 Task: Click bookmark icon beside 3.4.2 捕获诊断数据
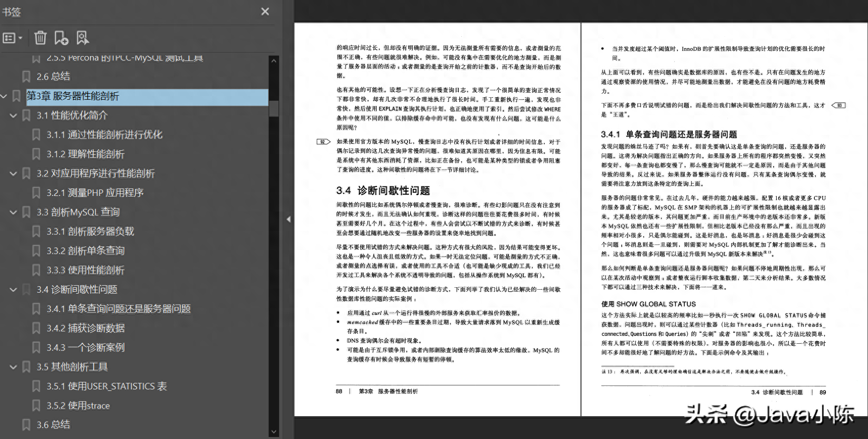tap(36, 328)
